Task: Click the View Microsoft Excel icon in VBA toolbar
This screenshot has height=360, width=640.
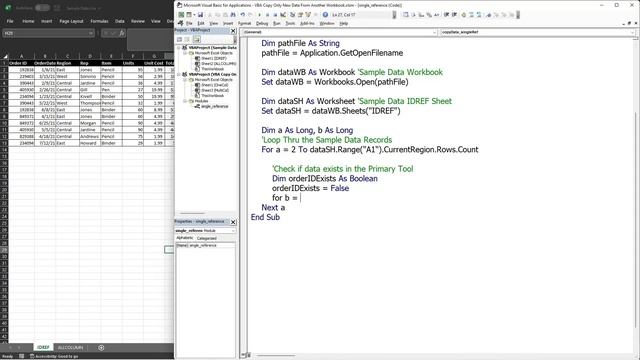Action: click(x=181, y=15)
